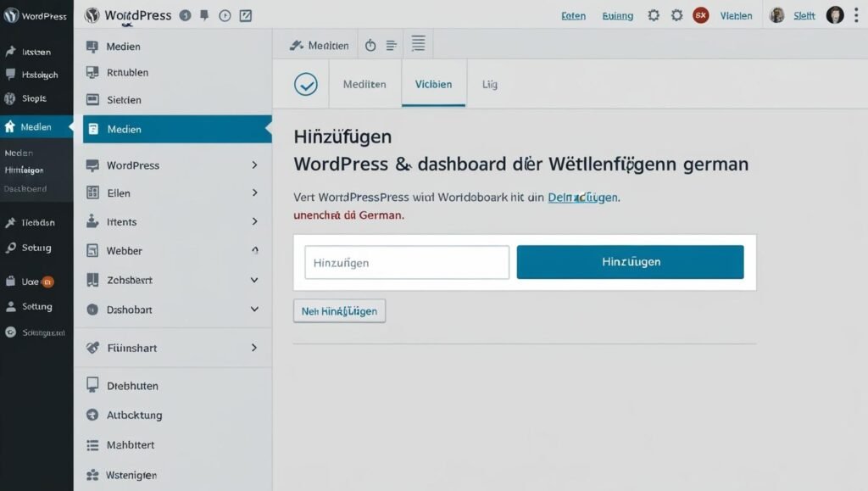Expand the Fiiimshart submenu chevron

(254, 348)
